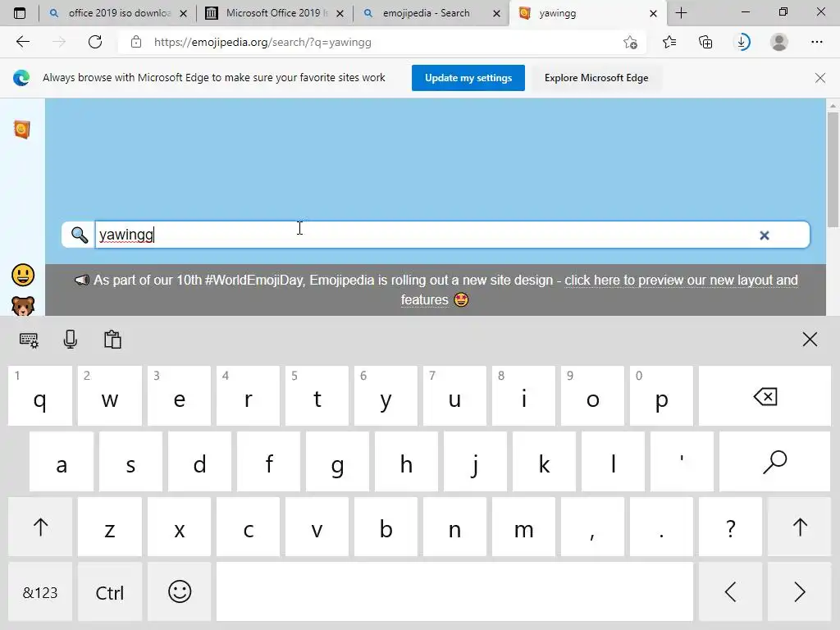This screenshot has width=840, height=630.
Task: Toggle the left Shift key
Action: (40, 527)
